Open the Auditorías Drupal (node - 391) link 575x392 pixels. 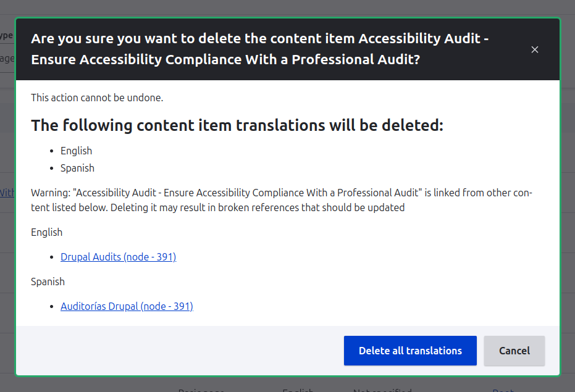coord(127,306)
